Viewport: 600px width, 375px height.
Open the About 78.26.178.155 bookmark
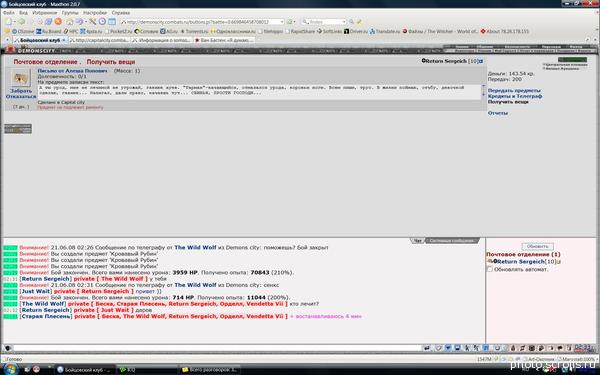(505, 31)
